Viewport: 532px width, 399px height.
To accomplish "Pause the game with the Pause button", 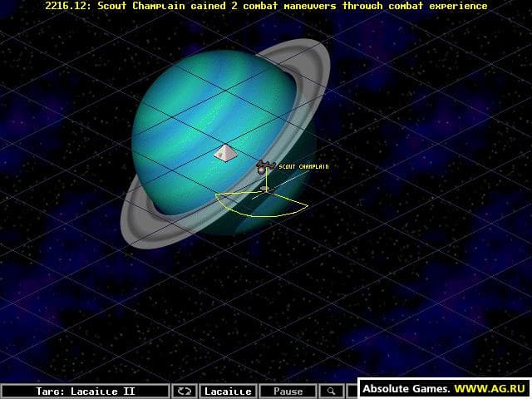I will coord(288,392).
